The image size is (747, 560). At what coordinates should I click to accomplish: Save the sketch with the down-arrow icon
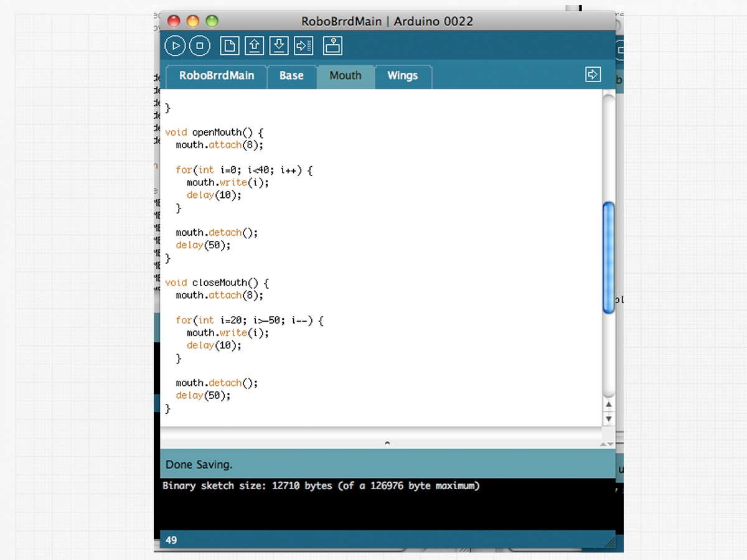[280, 45]
